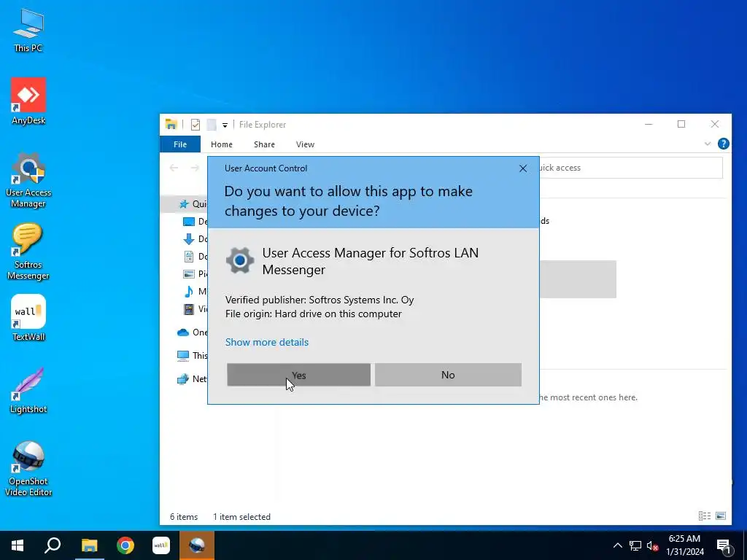Open File Explorer help icon
The width and height of the screenshot is (747, 560).
[723, 144]
